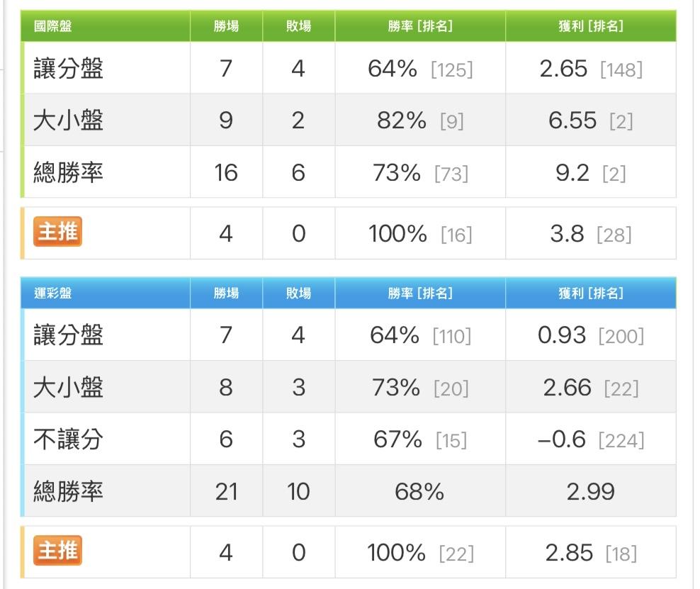Select the blue 運彩盤 header
700x589 pixels.
[53, 293]
